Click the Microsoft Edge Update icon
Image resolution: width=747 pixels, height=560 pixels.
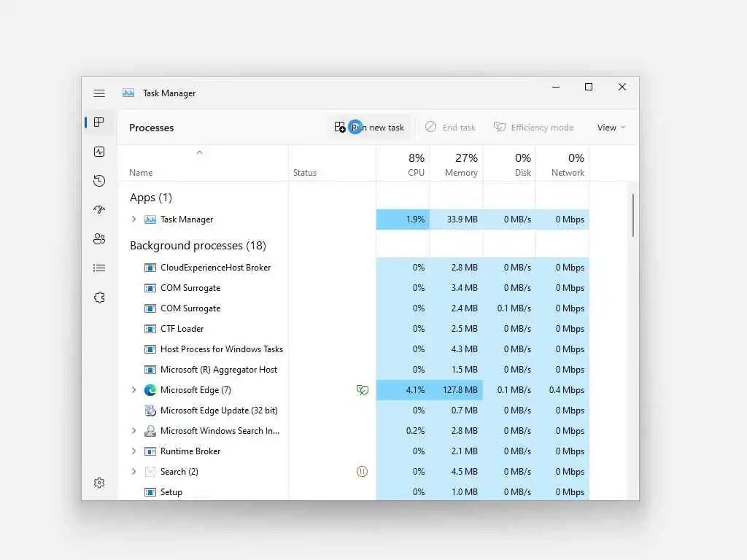pyautogui.click(x=150, y=411)
